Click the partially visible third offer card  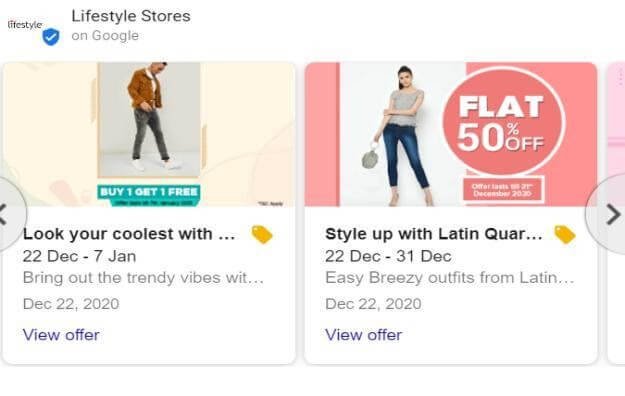[x=616, y=213]
